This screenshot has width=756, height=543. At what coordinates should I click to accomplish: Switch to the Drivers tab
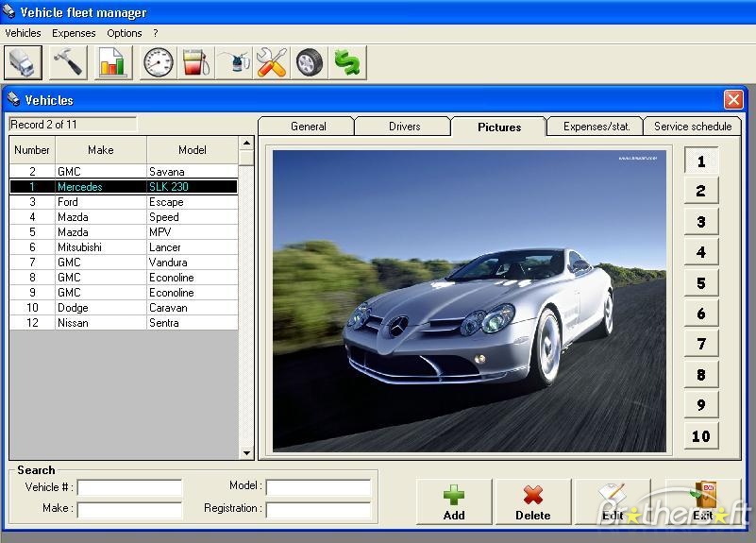(404, 127)
